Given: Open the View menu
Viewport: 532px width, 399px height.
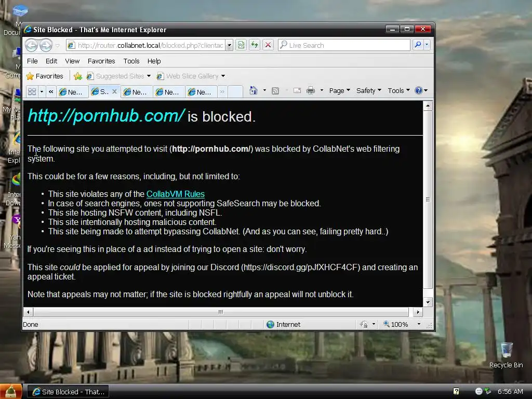Looking at the screenshot, I should tap(72, 61).
